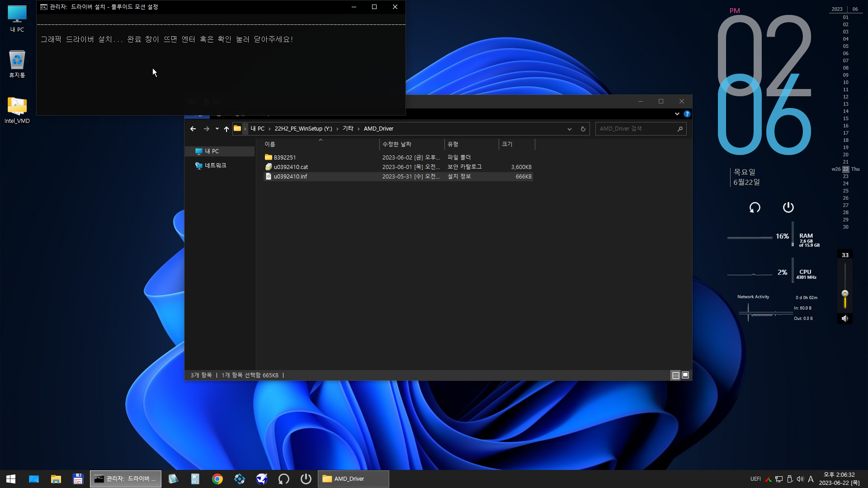Open the calculator taskbar icon
This screenshot has width=868, height=488.
click(x=195, y=479)
